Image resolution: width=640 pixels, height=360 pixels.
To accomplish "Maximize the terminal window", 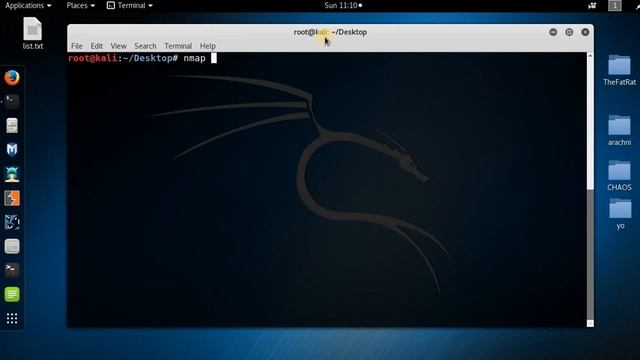I will point(569,32).
